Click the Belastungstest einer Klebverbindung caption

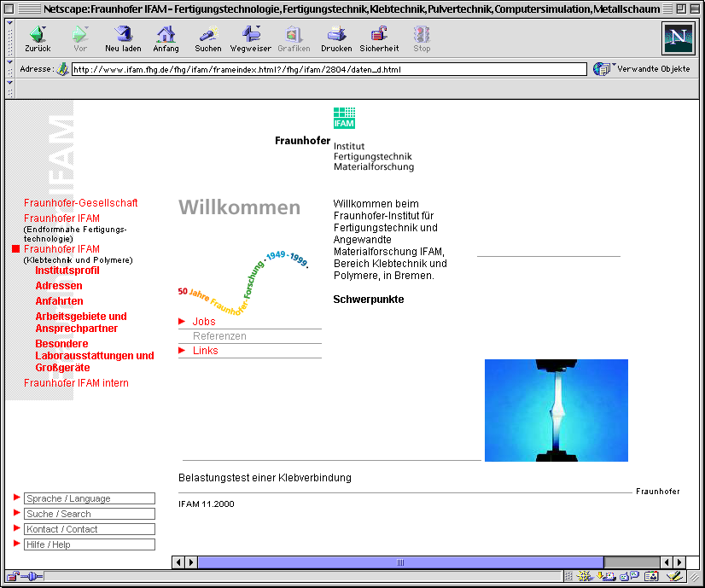(x=265, y=477)
